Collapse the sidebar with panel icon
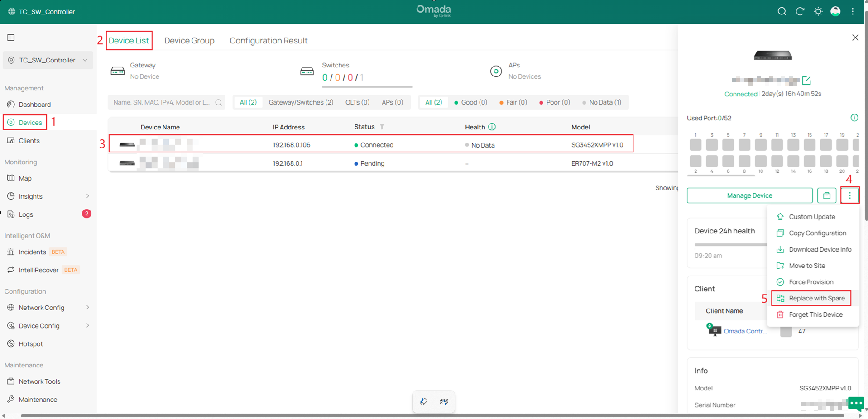The width and height of the screenshot is (868, 419). point(11,38)
